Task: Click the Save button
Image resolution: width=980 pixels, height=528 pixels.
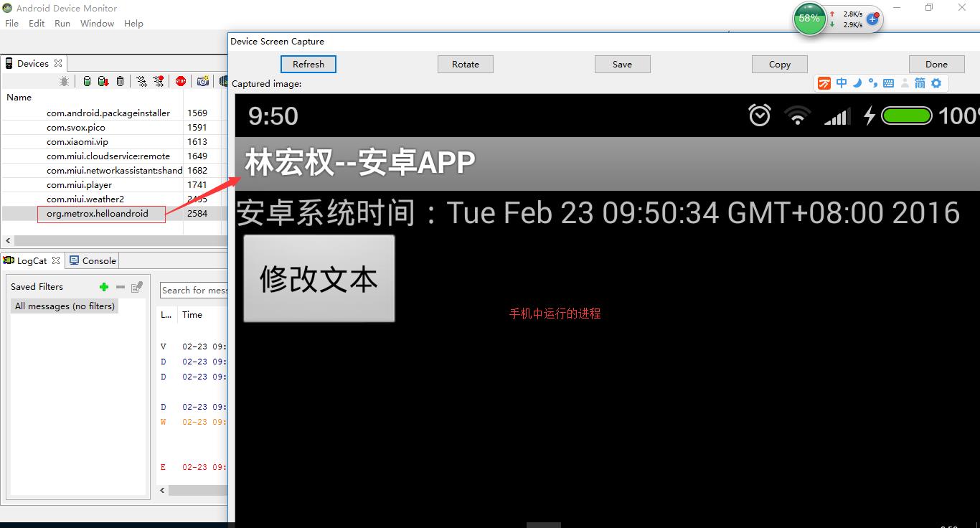Action: click(623, 64)
